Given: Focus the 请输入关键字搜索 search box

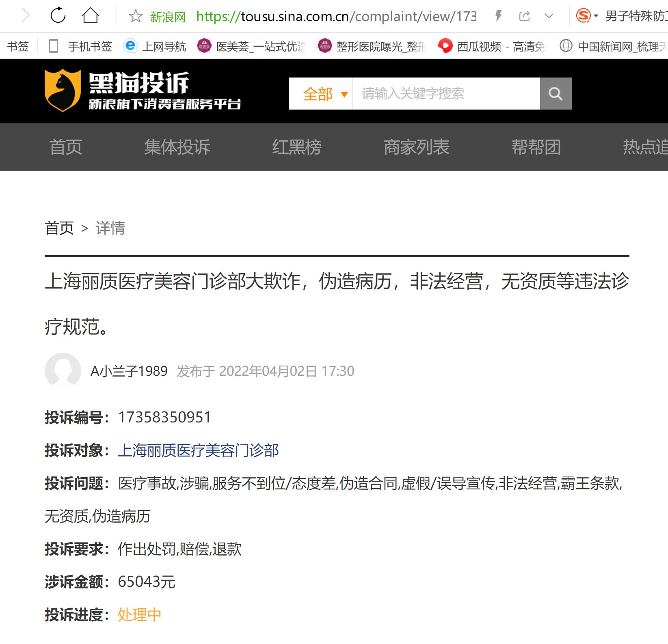Looking at the screenshot, I should point(446,94).
